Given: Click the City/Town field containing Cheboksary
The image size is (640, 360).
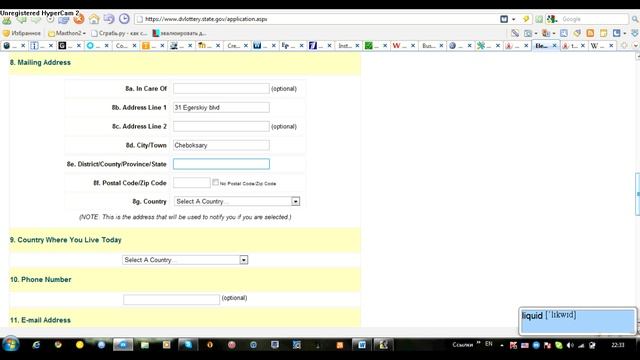Looking at the screenshot, I should point(221,145).
